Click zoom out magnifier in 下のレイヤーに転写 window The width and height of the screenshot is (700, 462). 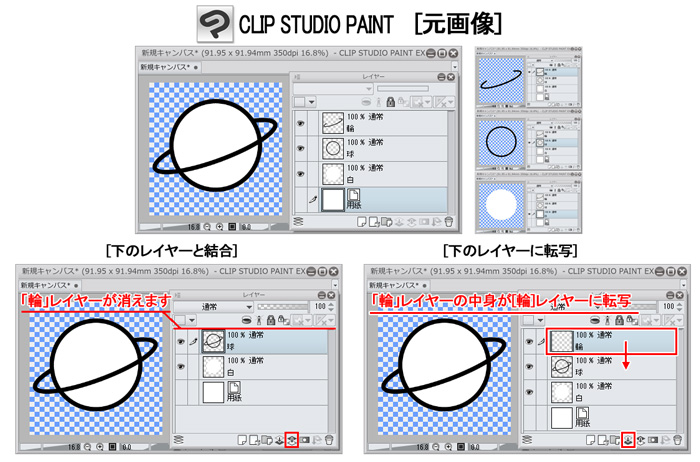click(x=436, y=447)
